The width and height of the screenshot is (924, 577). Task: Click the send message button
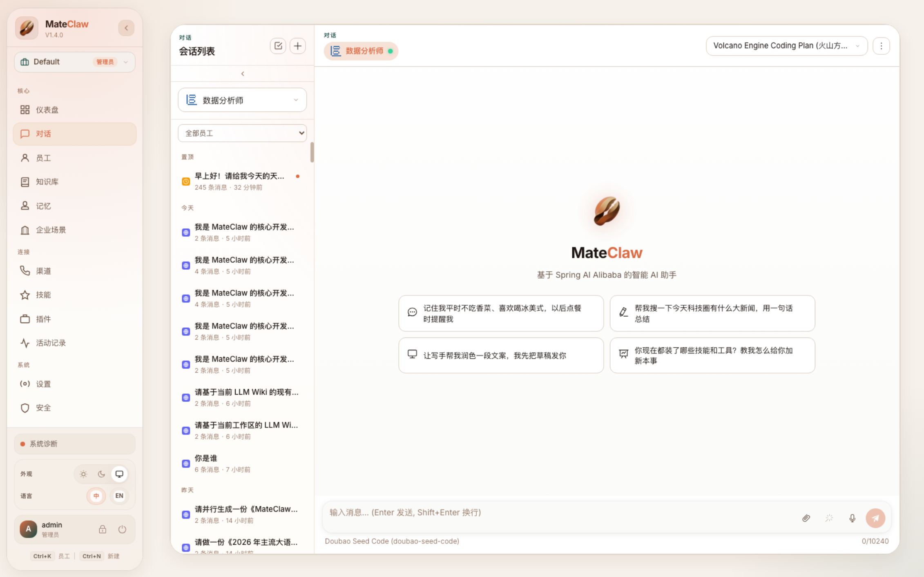pos(875,518)
